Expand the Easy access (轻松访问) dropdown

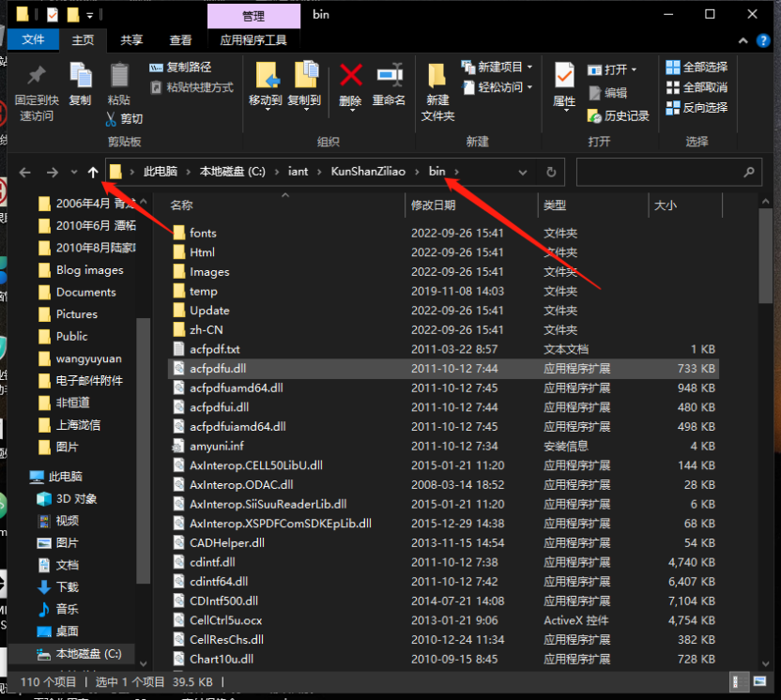coord(529,87)
